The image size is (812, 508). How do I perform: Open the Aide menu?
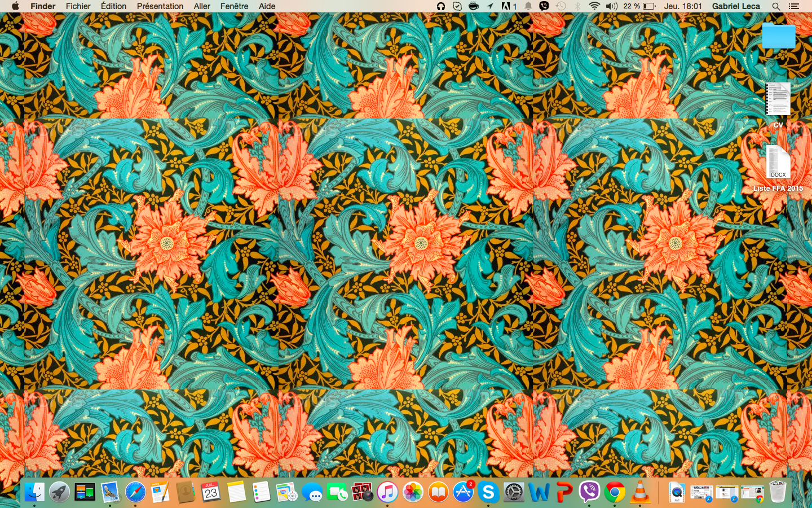coord(267,6)
